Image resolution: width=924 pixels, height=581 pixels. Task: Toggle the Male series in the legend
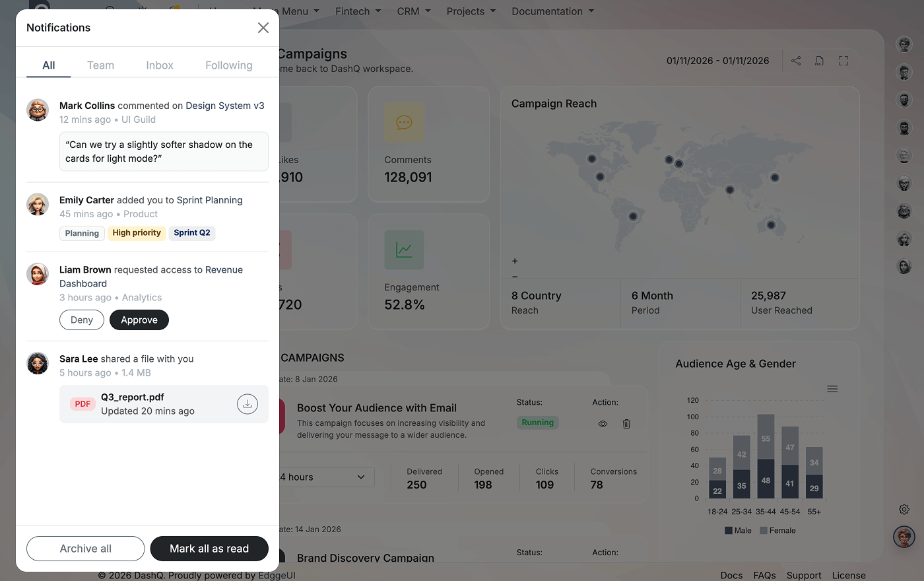click(738, 530)
